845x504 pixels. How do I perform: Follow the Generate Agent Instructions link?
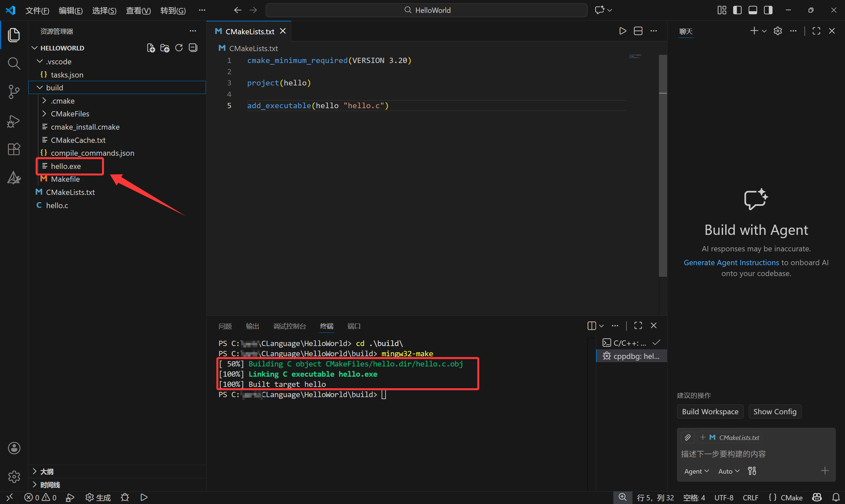(731, 263)
